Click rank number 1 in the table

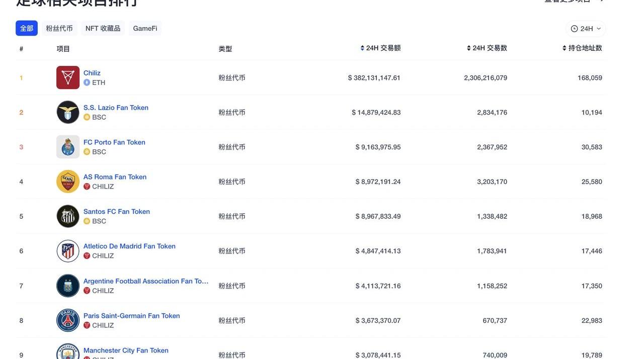point(21,78)
